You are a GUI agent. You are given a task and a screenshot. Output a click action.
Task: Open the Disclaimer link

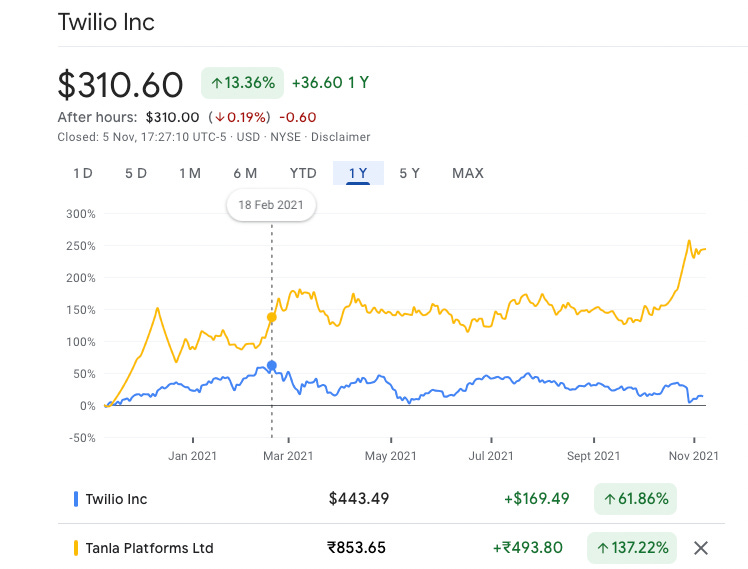coord(341,137)
